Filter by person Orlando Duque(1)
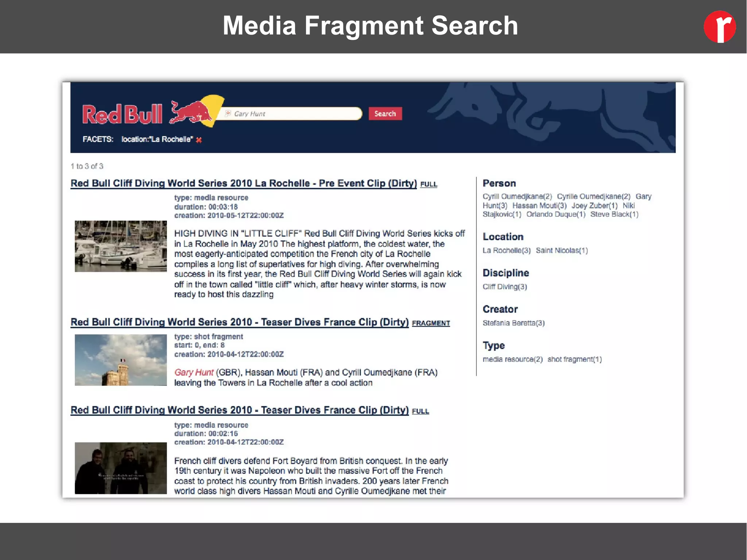 [556, 215]
